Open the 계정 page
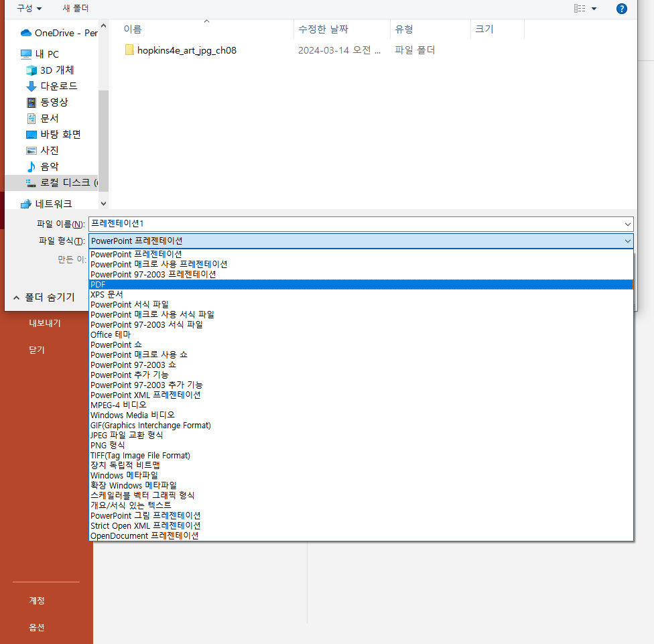This screenshot has height=644, width=654. [36, 600]
